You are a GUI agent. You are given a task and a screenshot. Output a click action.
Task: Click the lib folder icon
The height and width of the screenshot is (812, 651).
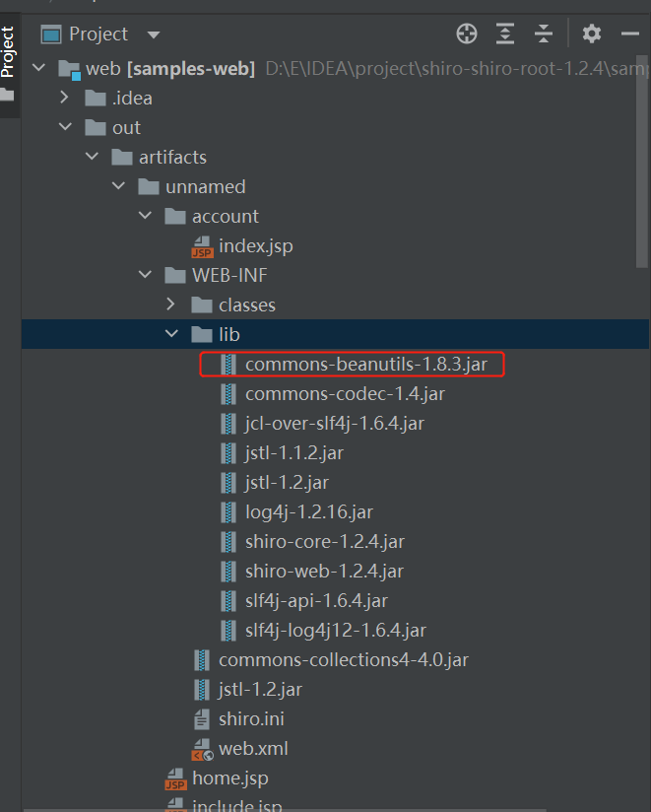pyautogui.click(x=202, y=334)
